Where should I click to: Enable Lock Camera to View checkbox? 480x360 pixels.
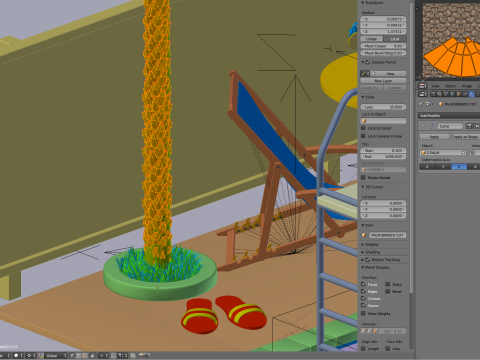(x=363, y=136)
